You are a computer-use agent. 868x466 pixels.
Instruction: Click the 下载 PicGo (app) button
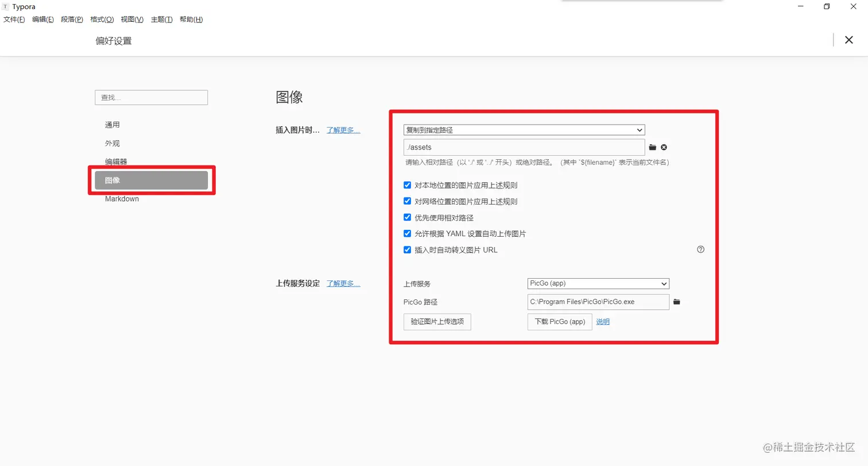560,322
